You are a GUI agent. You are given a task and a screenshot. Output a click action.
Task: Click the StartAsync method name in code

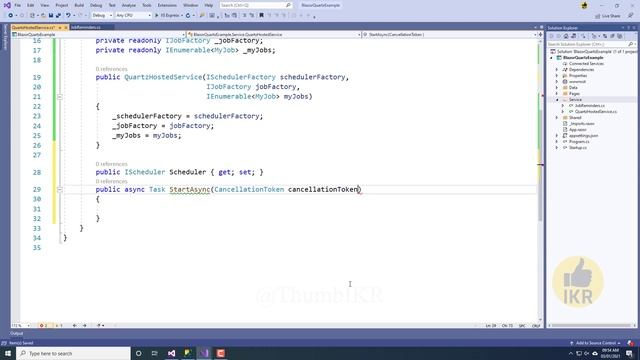point(190,189)
